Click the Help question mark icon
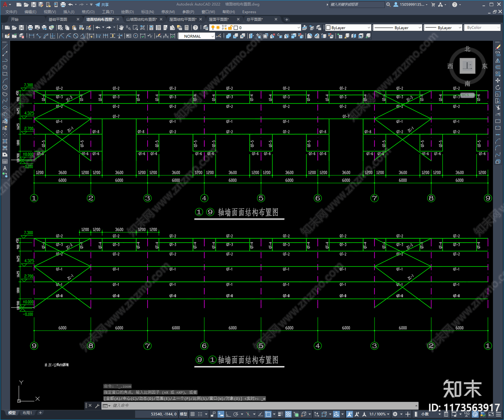 [x=196, y=28]
